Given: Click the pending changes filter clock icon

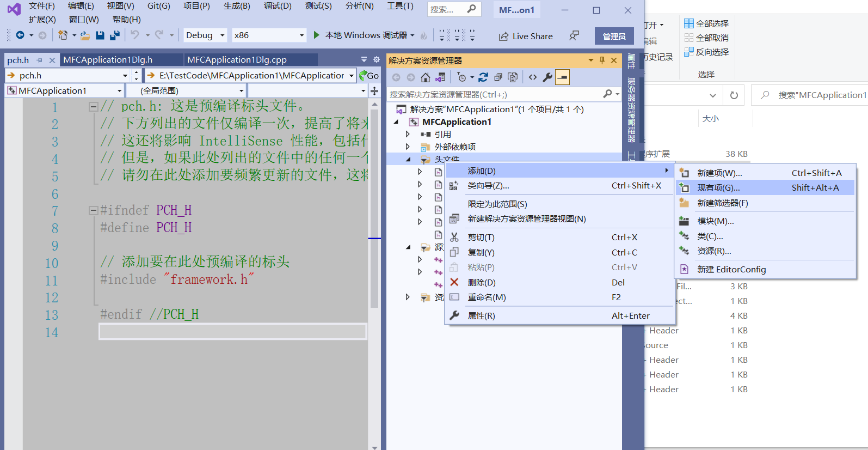Looking at the screenshot, I should click(461, 77).
